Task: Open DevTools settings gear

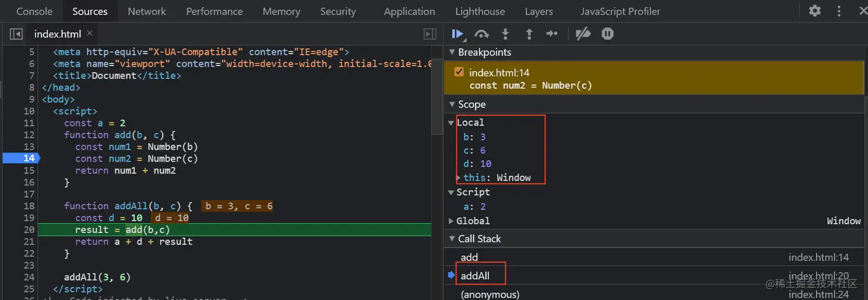Action: (815, 11)
